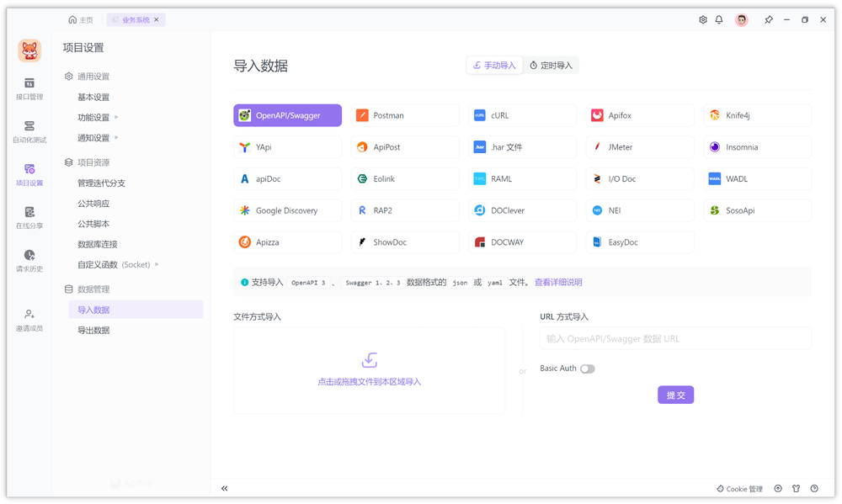Select Postman import format
842x504 pixels.
pyautogui.click(x=405, y=115)
